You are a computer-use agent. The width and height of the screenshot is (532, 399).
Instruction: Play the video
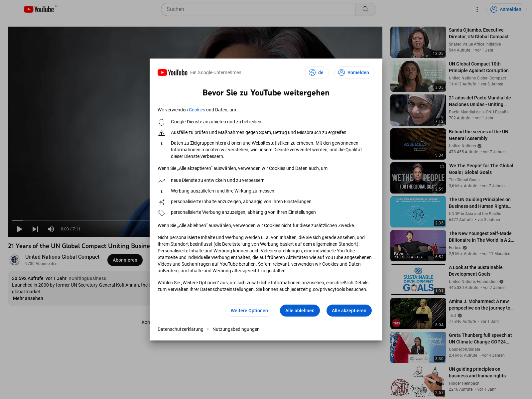pyautogui.click(x=20, y=229)
